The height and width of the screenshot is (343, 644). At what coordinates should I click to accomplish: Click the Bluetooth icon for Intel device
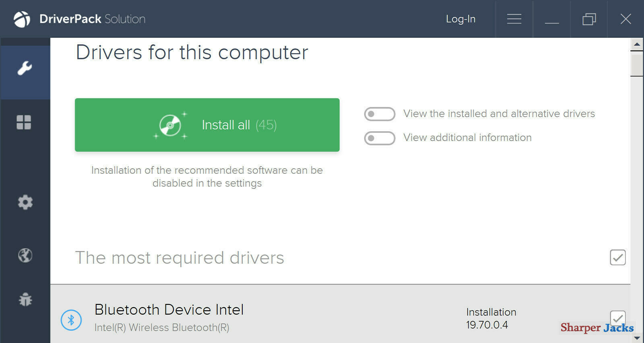point(71,320)
